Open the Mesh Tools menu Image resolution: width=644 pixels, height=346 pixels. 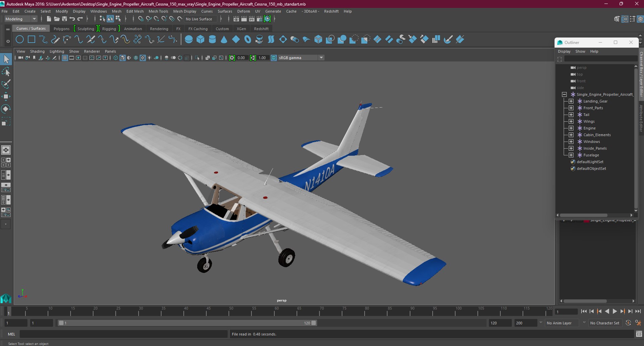point(158,11)
